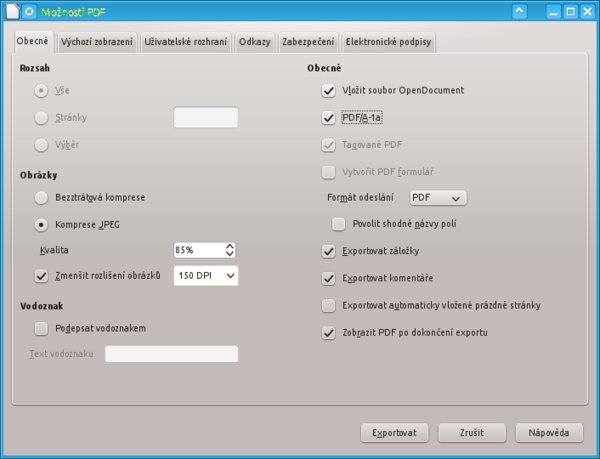The image size is (600, 459).
Task: Click the Stránky page range input field
Action: tap(206, 117)
